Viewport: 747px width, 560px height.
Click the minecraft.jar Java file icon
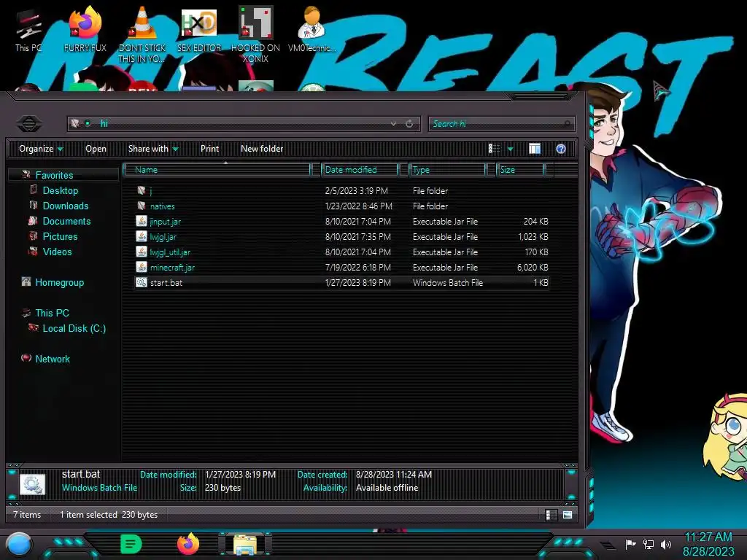pos(141,267)
